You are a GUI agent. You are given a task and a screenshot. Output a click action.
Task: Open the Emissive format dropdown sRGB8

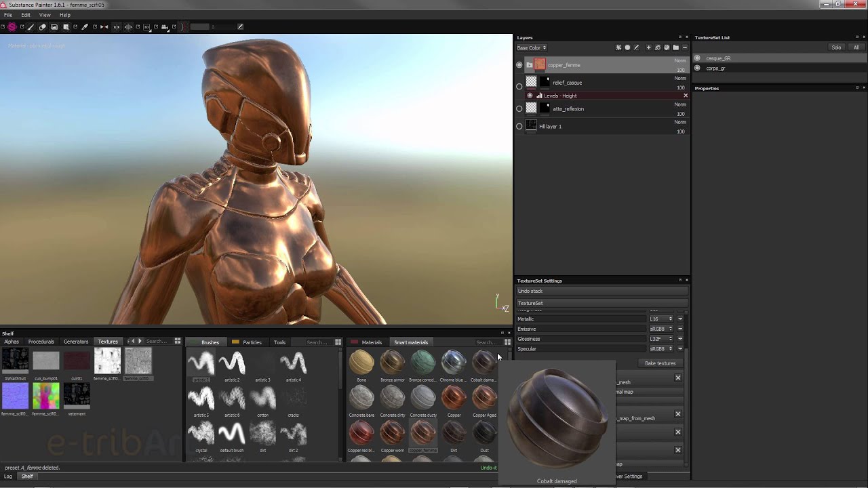pyautogui.click(x=661, y=329)
